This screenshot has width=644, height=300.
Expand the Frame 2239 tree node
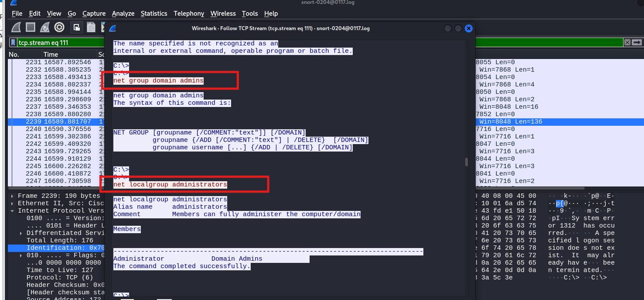click(12, 196)
